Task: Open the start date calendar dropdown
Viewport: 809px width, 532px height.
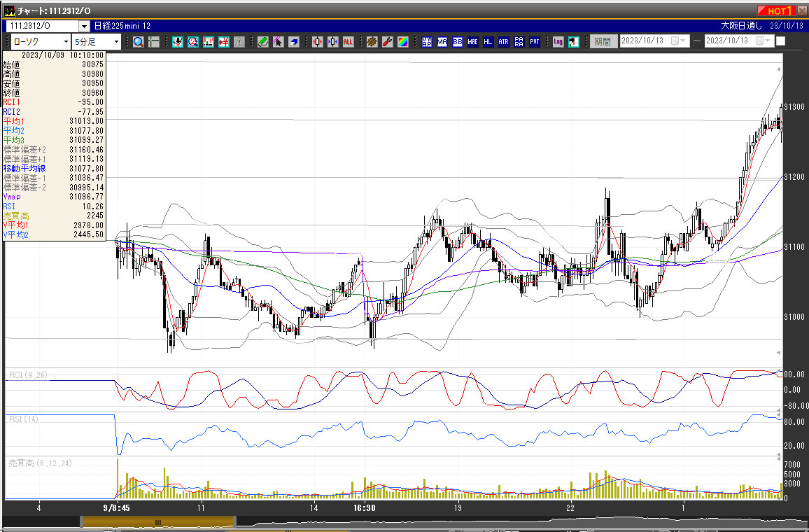Action: click(x=678, y=41)
